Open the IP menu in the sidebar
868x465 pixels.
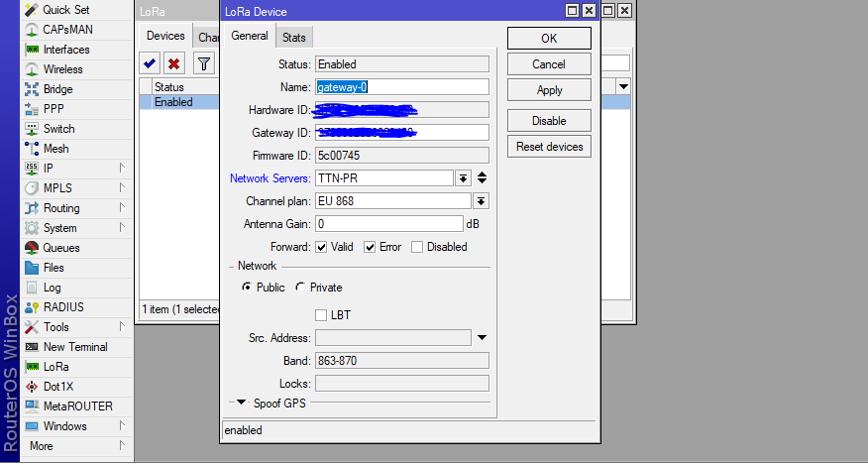(76, 168)
